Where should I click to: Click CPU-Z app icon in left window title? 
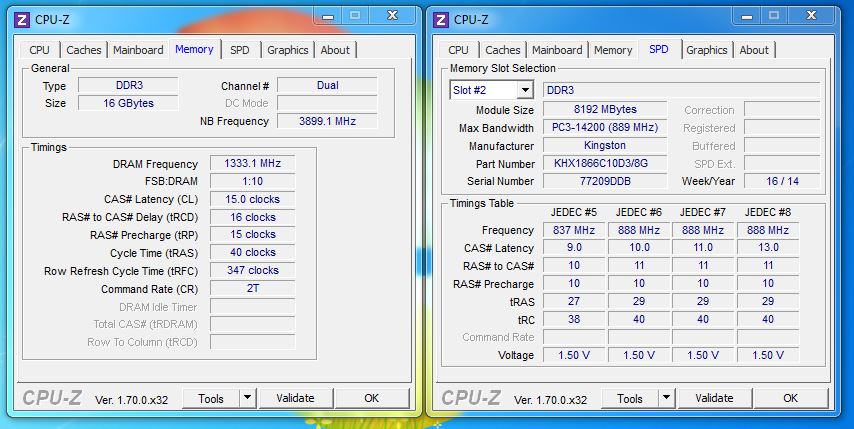21,20
